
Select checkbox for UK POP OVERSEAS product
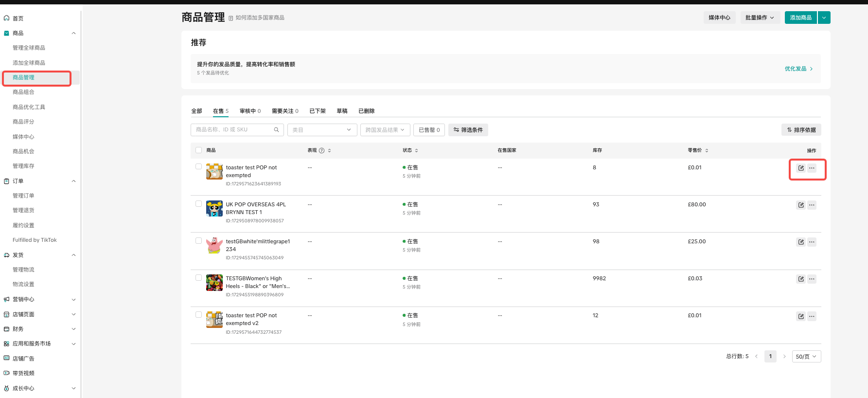coord(198,204)
